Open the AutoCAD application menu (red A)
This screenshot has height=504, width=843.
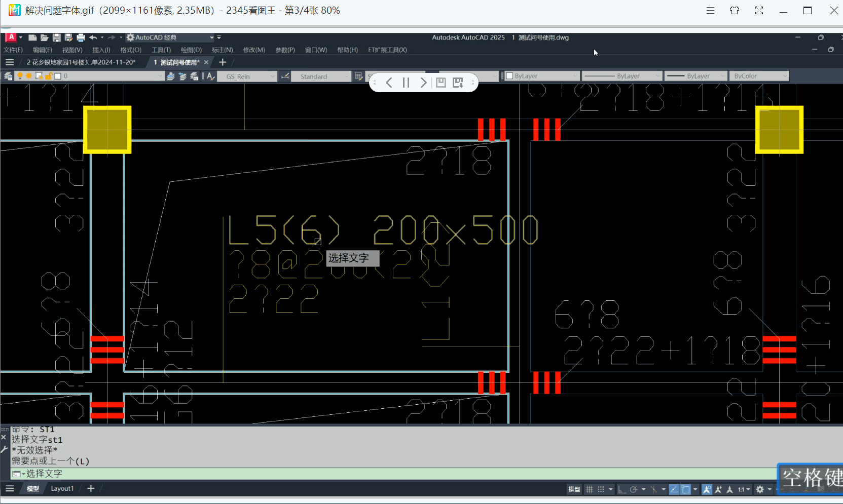pyautogui.click(x=11, y=37)
